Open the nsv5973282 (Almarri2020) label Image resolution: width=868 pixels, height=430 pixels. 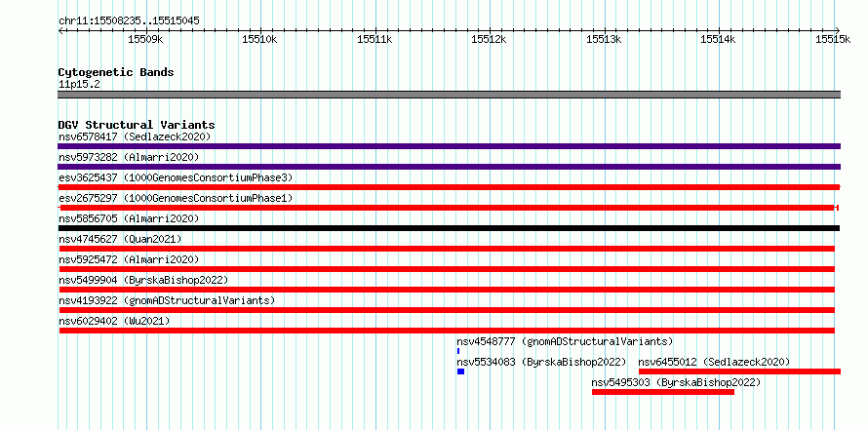(129, 157)
